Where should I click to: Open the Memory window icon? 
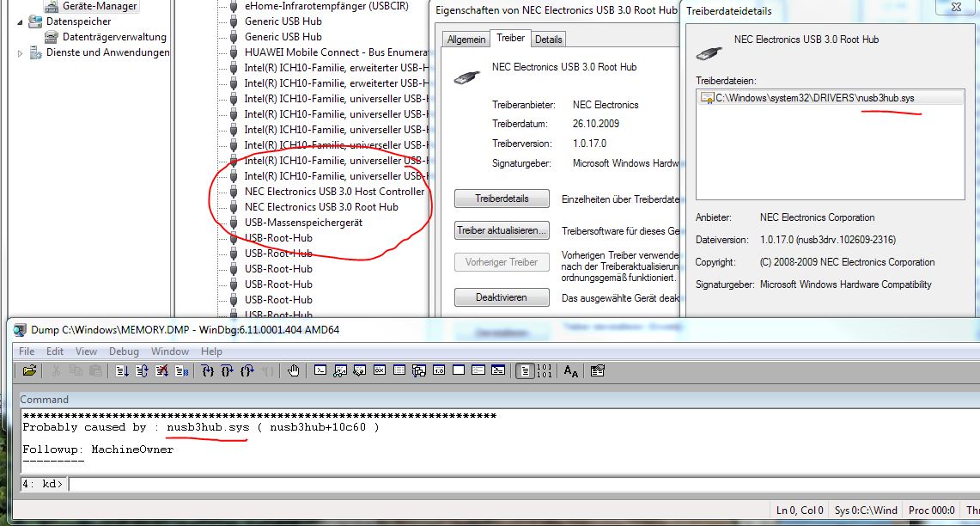[x=399, y=371]
